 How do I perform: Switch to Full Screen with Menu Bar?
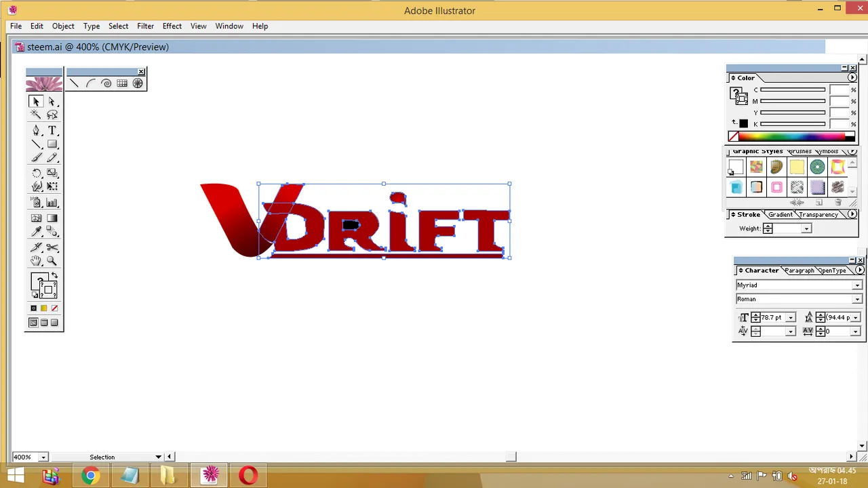coord(44,323)
